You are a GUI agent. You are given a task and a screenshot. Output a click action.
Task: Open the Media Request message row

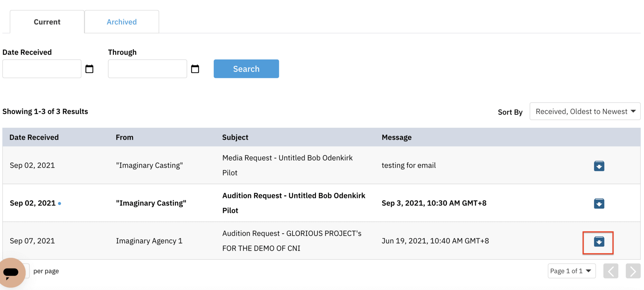(x=287, y=165)
